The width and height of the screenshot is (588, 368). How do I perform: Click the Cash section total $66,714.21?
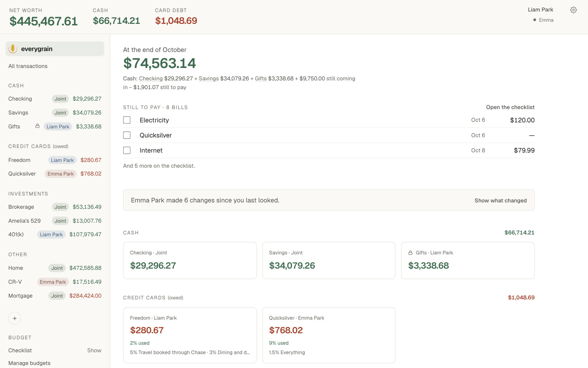pos(519,233)
